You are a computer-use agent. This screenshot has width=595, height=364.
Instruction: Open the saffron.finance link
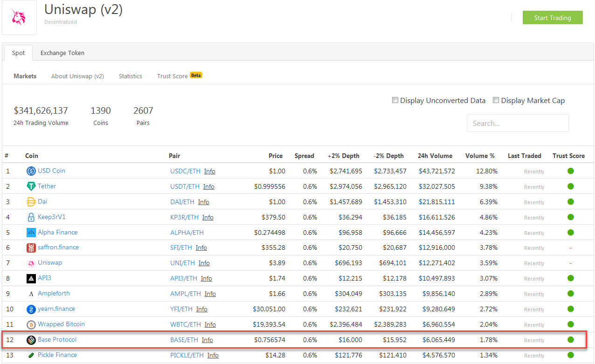58,247
